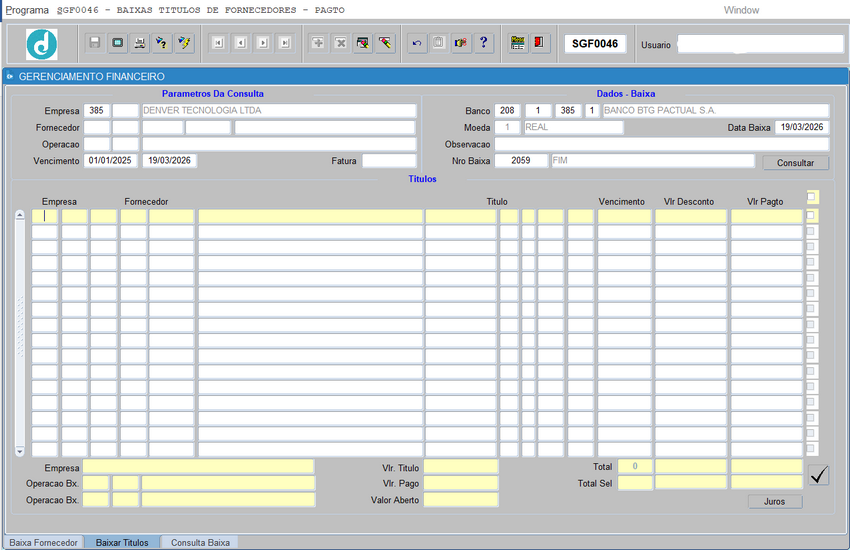Screen dimensions: 850x550
Task: Click the Total Sel count field
Action: coord(635,483)
